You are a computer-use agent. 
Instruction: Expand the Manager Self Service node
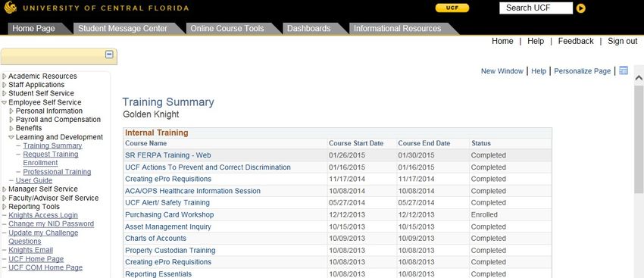click(5, 189)
